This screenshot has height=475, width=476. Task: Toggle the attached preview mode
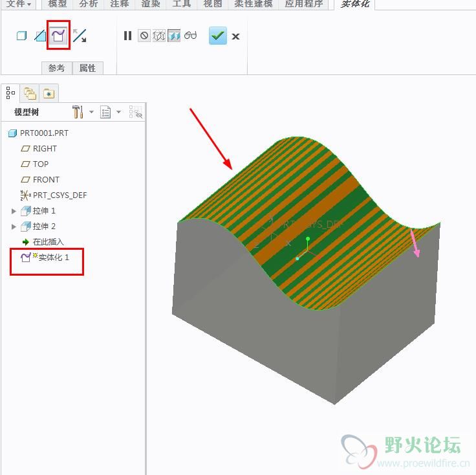174,36
